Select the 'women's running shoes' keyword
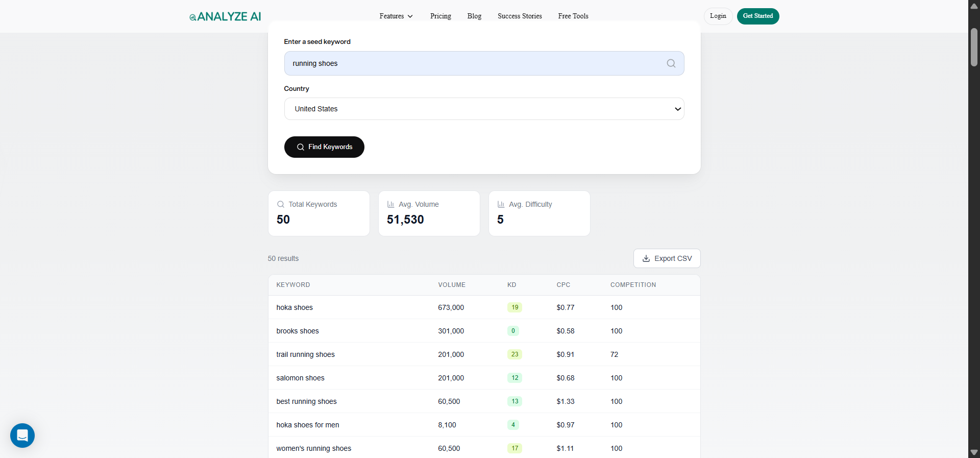This screenshot has width=980, height=458. [x=313, y=448]
